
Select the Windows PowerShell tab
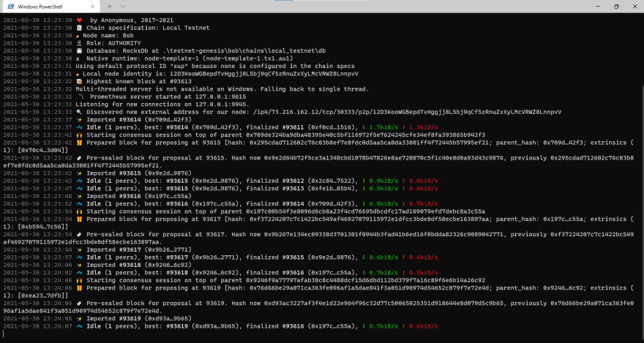point(50,7)
